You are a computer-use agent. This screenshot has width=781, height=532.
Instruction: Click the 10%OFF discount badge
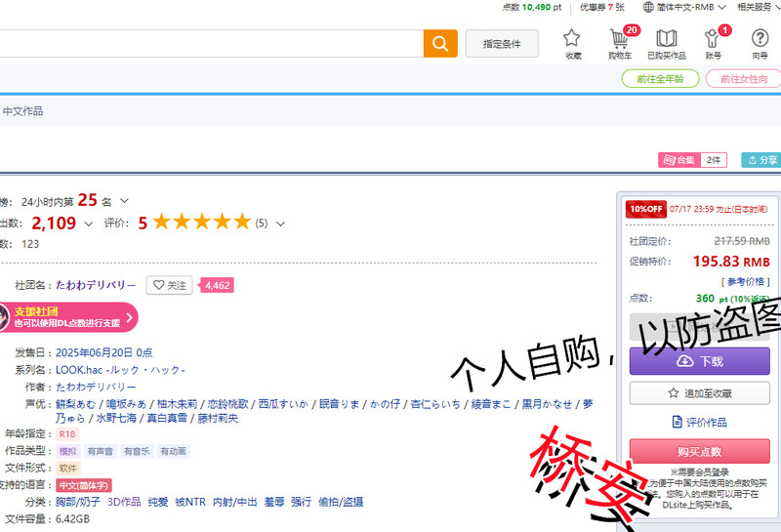[x=646, y=209]
